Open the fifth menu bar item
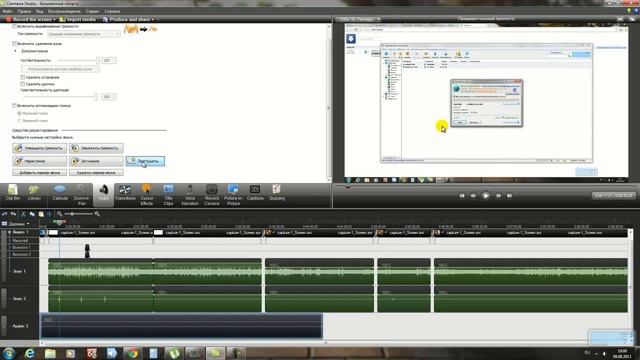 (92, 11)
